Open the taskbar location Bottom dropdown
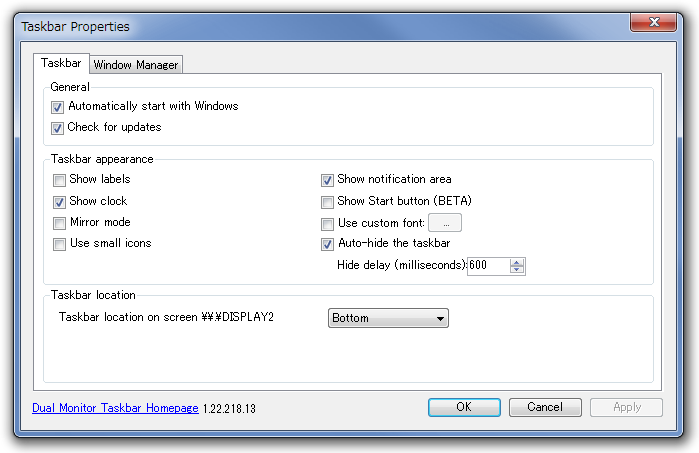This screenshot has height=453, width=699. click(388, 318)
